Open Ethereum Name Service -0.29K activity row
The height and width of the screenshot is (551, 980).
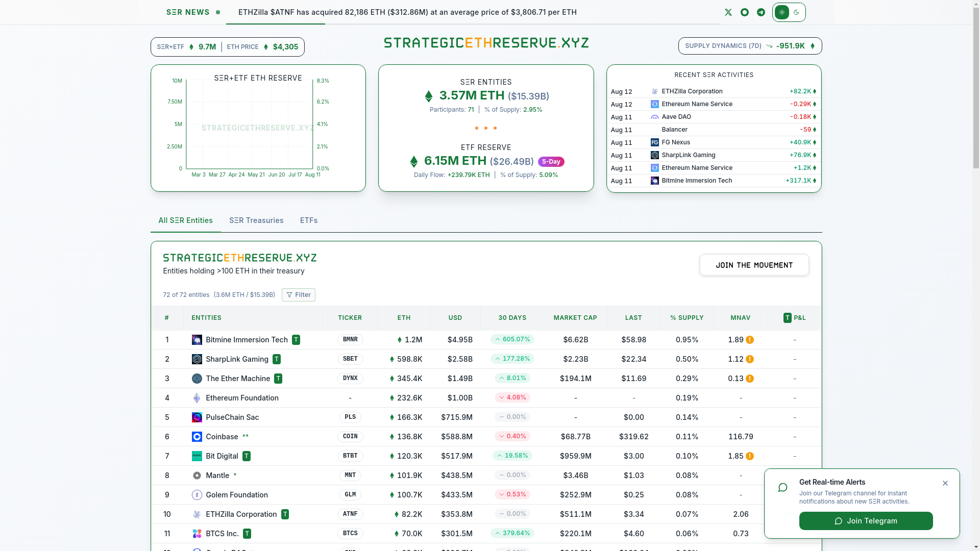point(714,104)
